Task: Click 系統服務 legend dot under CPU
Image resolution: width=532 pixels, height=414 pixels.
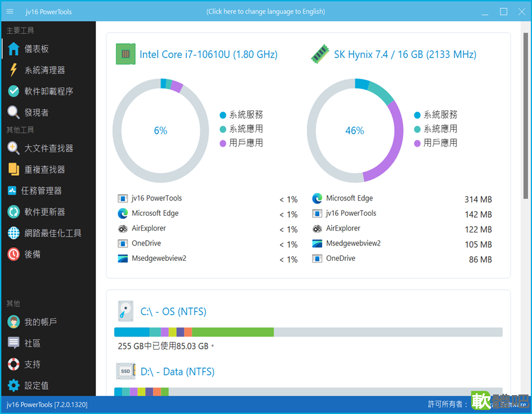Action: point(223,115)
